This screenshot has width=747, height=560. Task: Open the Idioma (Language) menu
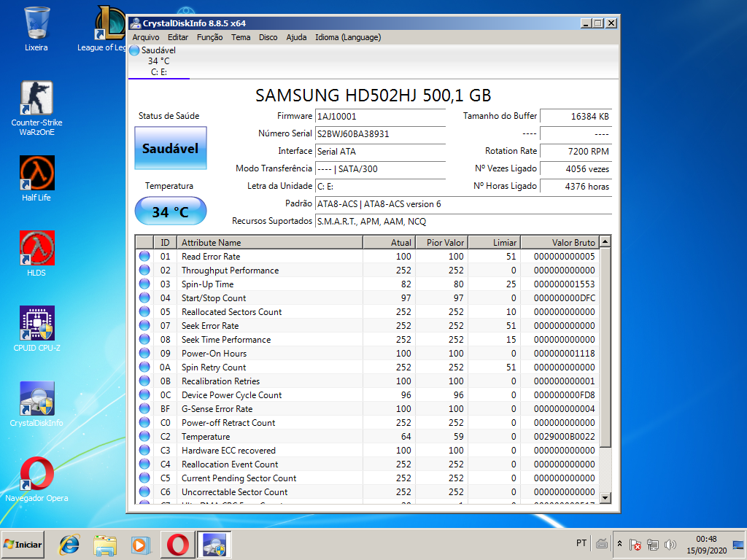click(348, 37)
